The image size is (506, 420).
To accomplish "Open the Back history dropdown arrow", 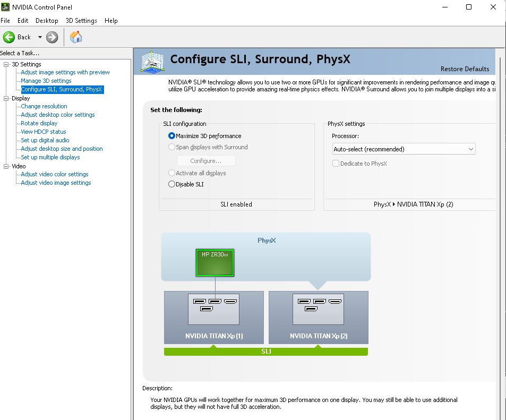I will (40, 37).
